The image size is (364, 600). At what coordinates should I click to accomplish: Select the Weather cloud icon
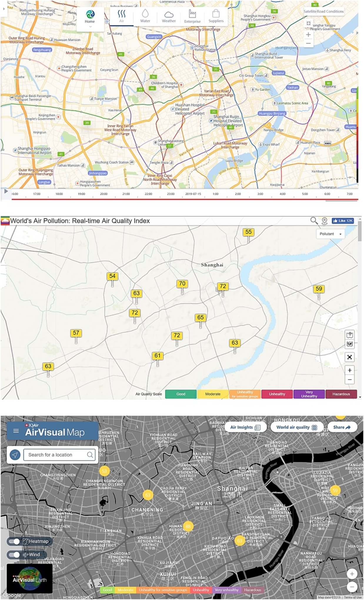click(168, 14)
